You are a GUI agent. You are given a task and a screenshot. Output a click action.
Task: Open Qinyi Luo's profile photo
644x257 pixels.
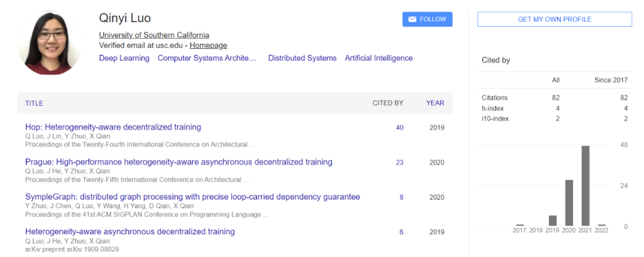(49, 43)
